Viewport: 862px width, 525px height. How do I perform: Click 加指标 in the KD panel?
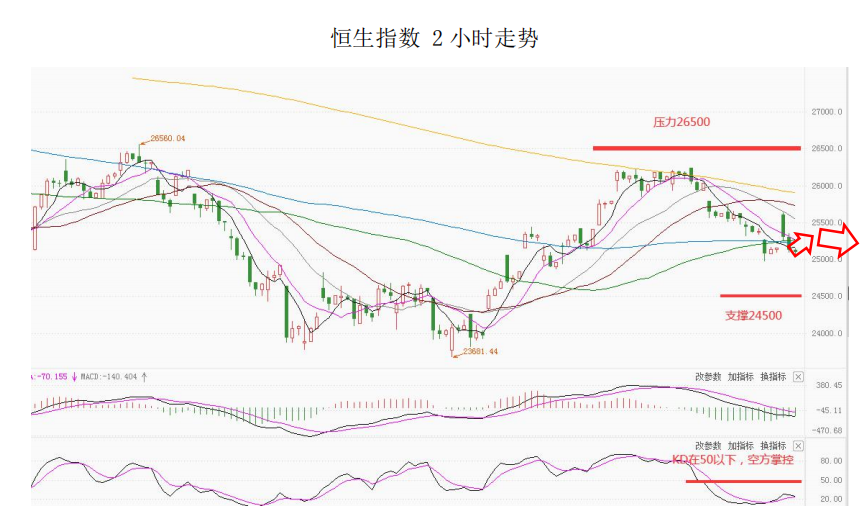740,445
